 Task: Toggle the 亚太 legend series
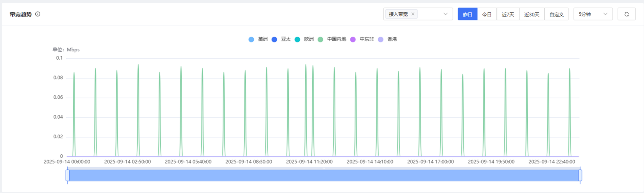281,39
